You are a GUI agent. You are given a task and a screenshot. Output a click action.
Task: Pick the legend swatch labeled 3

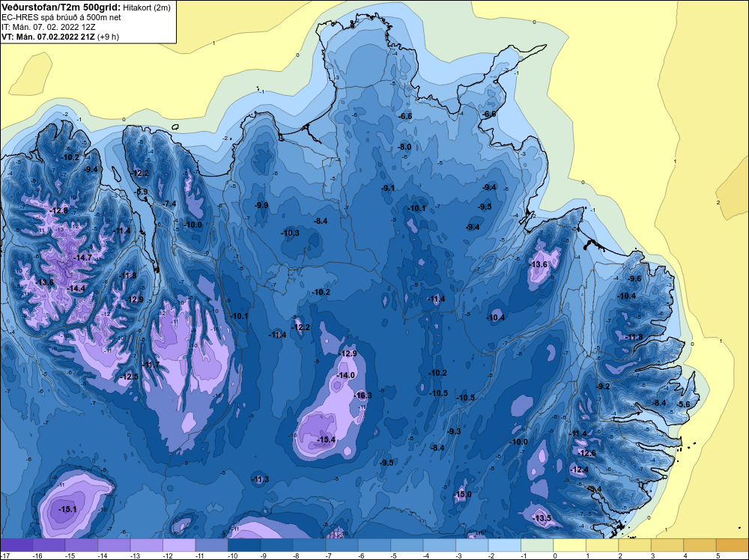(667, 545)
